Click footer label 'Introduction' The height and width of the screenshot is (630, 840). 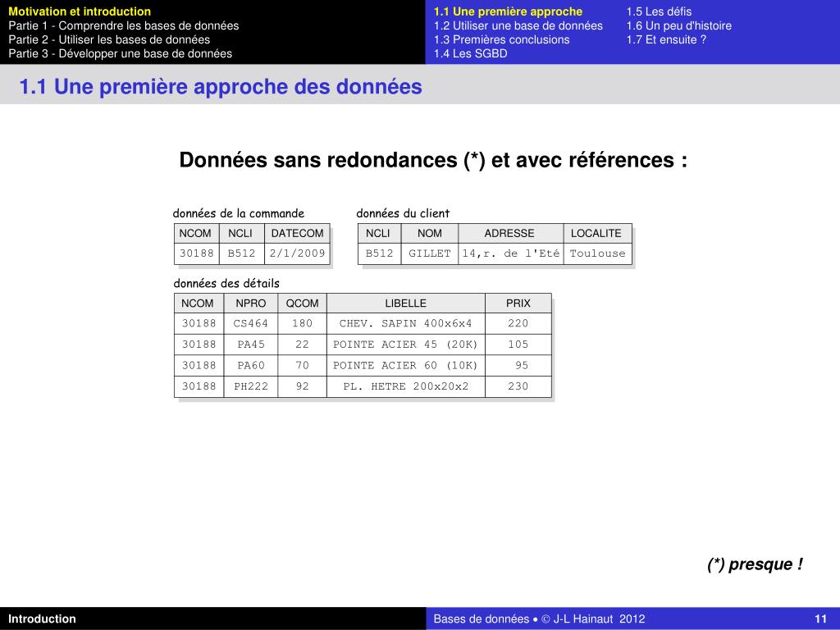[x=42, y=619]
